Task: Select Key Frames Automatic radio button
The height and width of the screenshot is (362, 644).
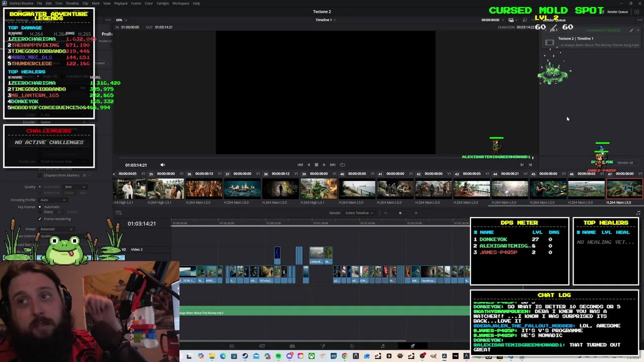Action: click(40, 207)
